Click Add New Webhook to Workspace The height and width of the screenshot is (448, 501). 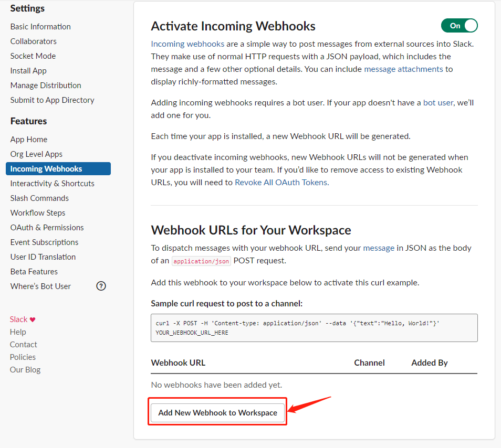[x=217, y=413]
